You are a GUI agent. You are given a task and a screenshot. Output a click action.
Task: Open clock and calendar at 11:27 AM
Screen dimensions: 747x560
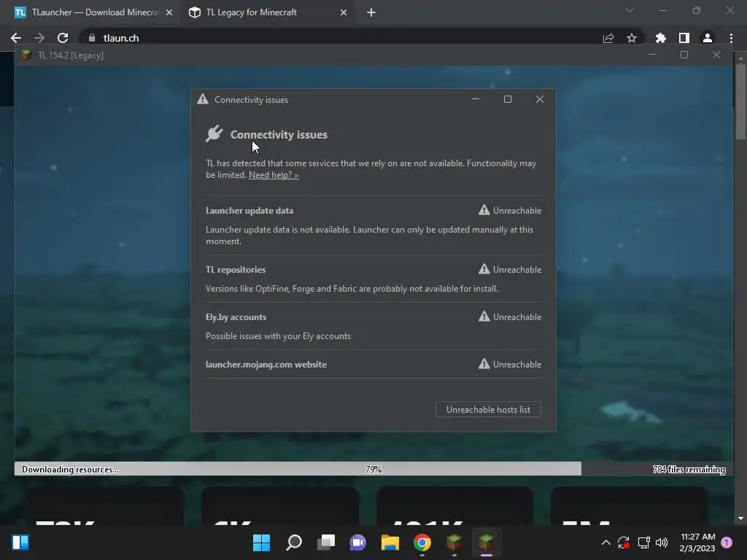tap(697, 542)
